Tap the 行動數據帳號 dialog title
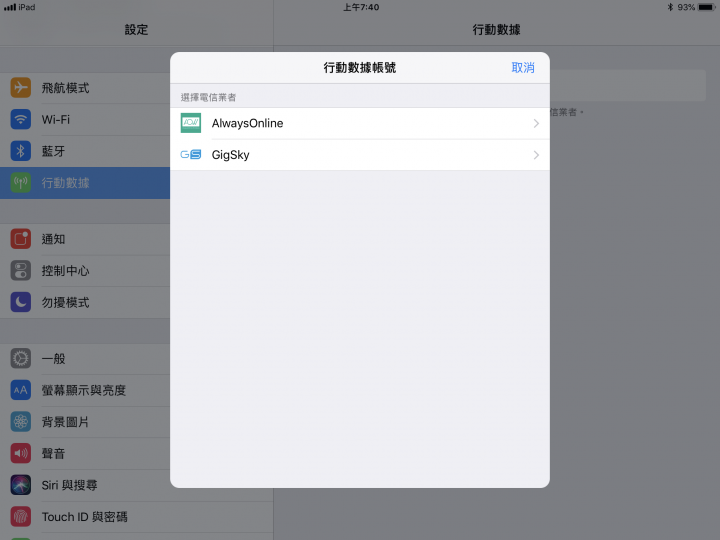 point(360,68)
